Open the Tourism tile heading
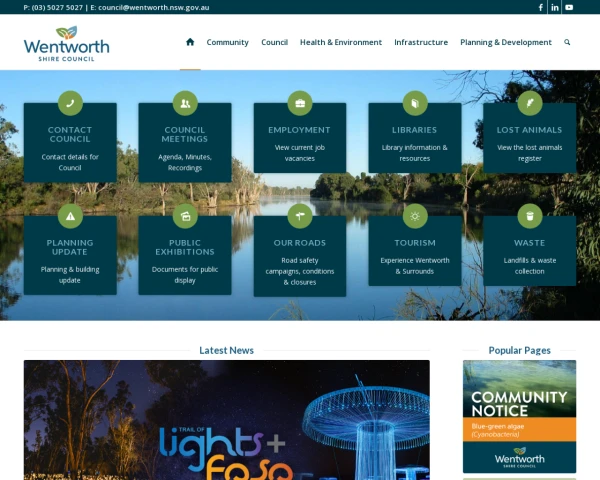600x480 pixels. tap(415, 243)
